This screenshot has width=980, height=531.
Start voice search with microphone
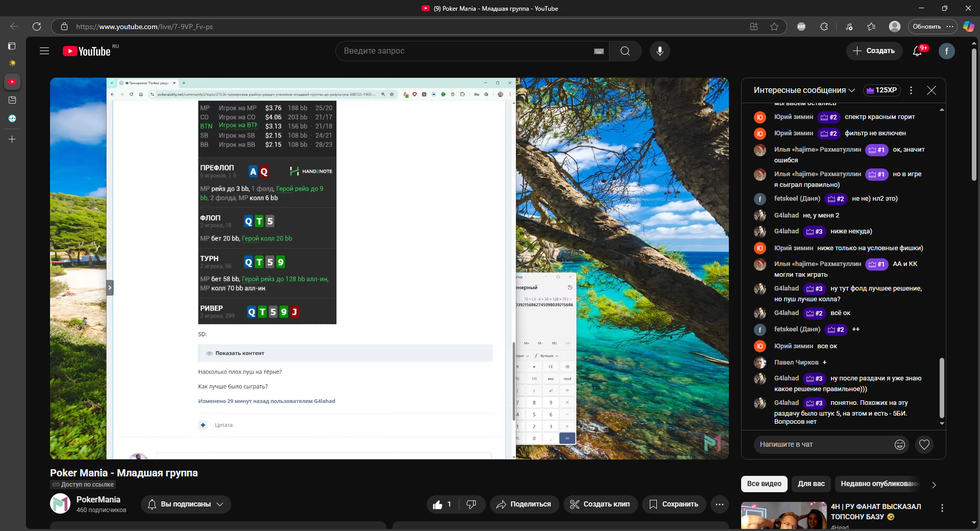click(x=660, y=51)
